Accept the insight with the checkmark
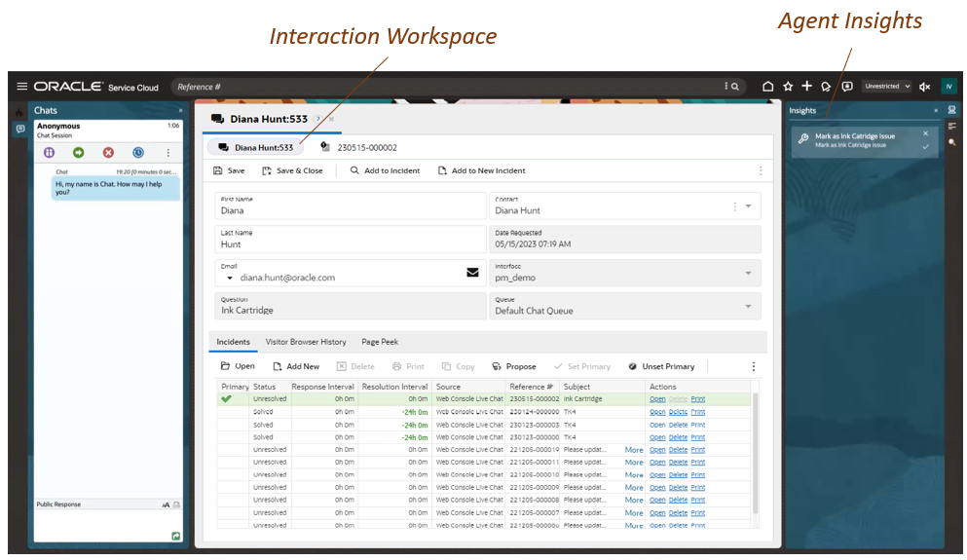 pyautogui.click(x=925, y=147)
